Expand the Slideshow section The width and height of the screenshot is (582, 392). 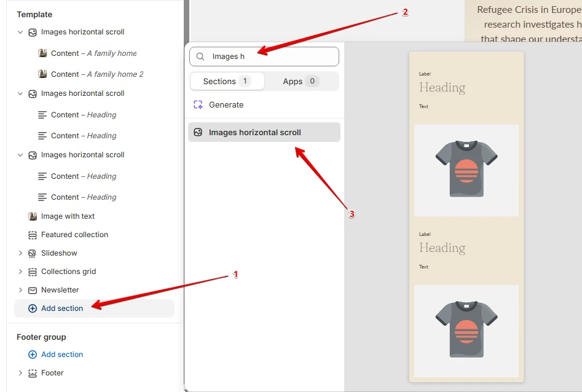20,253
